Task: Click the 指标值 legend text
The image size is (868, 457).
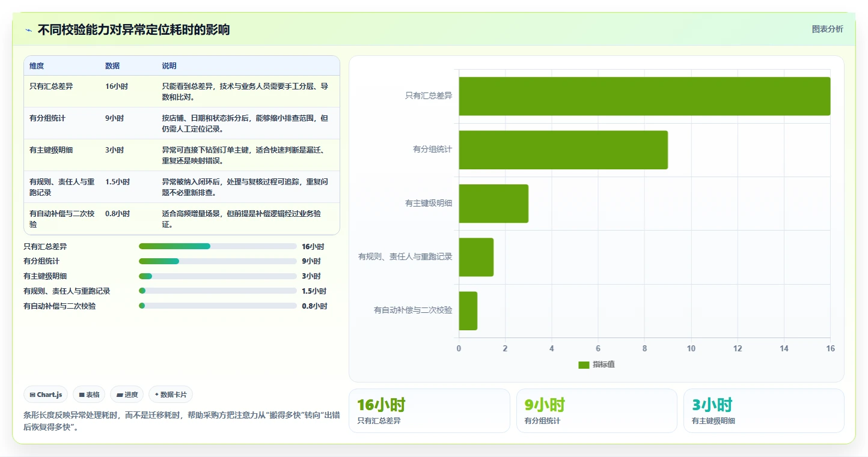Action: [x=604, y=365]
